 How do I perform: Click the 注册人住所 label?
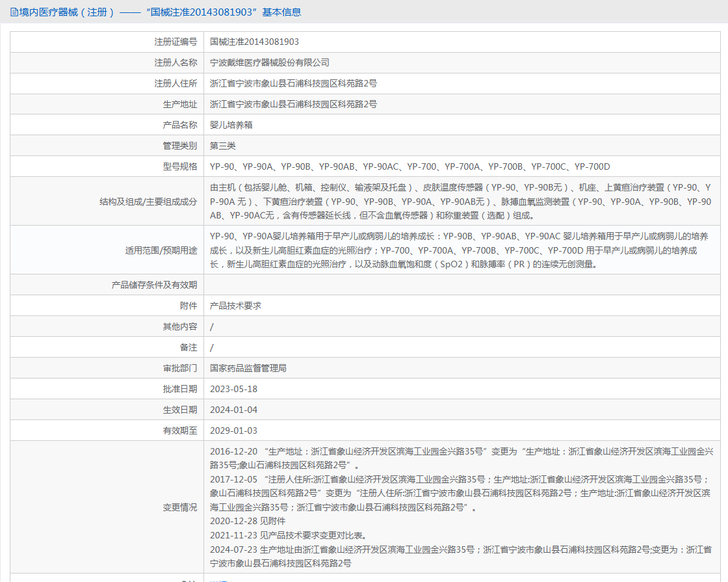coord(175,84)
